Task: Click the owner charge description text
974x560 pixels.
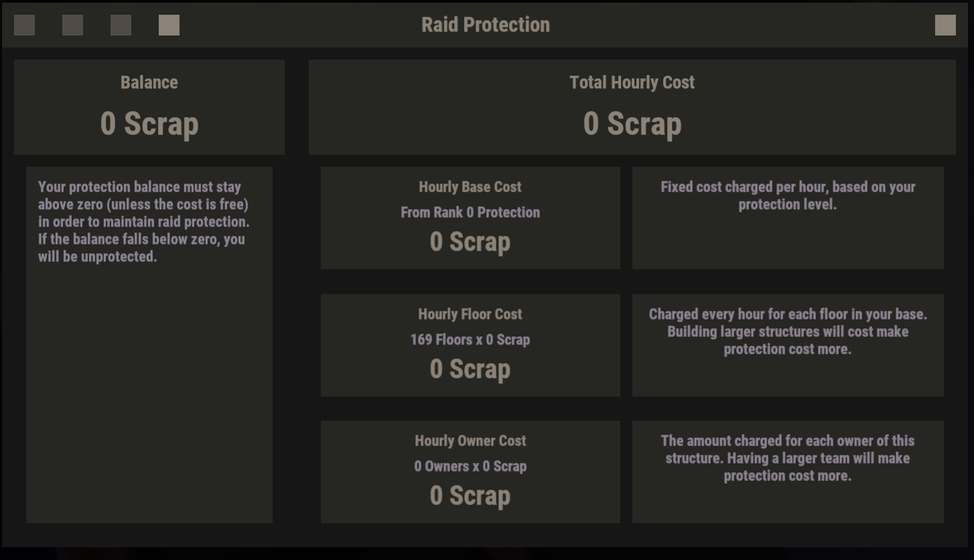Action: [788, 458]
